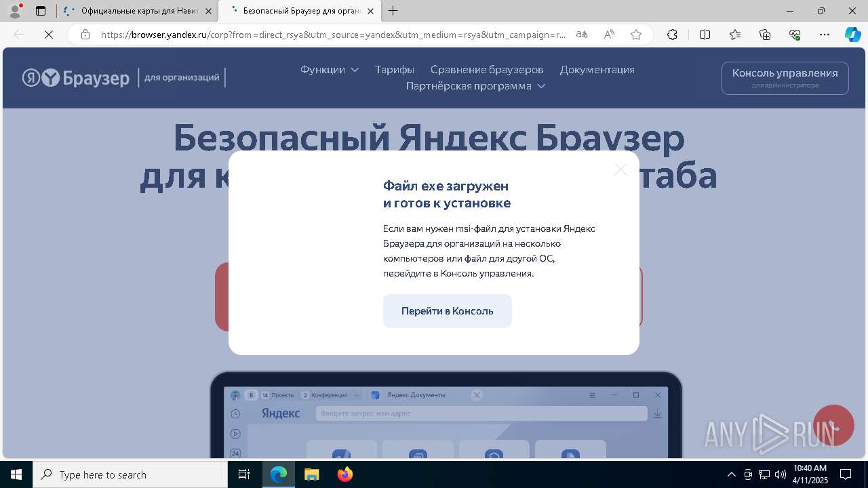
Task: Open the Collections panel
Action: click(x=765, y=35)
